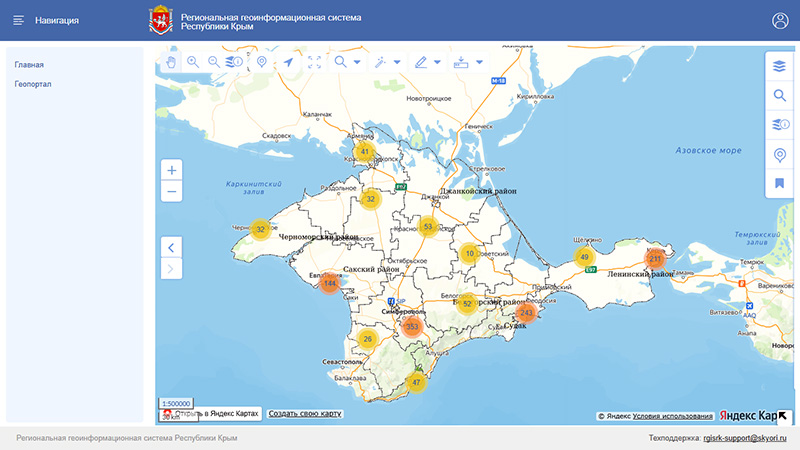This screenshot has height=450, width=800.
Task: Open bookmarks panel on right sidebar
Action: [x=779, y=183]
